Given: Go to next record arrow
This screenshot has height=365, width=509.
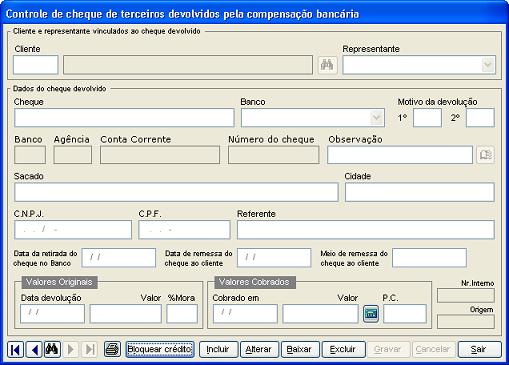Looking at the screenshot, I should pyautogui.click(x=71, y=349).
